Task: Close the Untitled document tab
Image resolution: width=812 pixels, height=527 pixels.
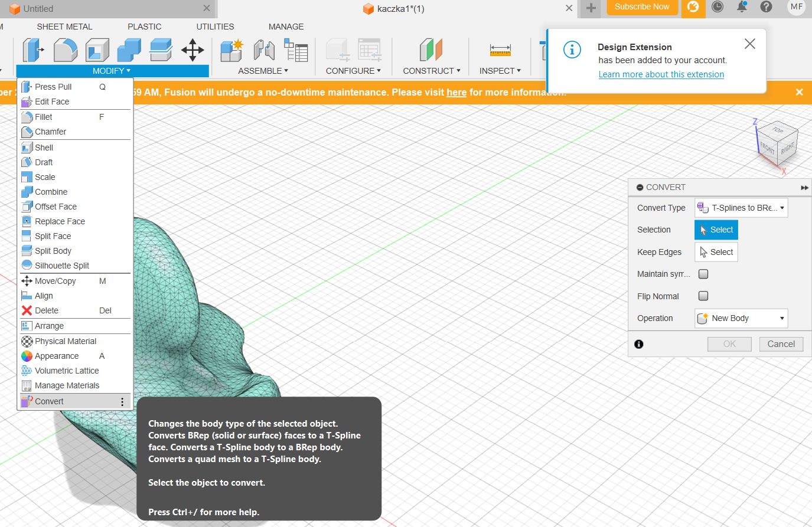Action: (x=206, y=8)
